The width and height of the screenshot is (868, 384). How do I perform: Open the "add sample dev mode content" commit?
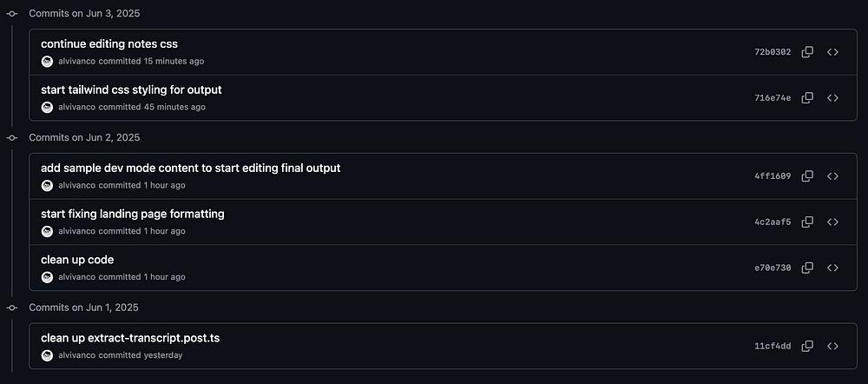point(190,168)
